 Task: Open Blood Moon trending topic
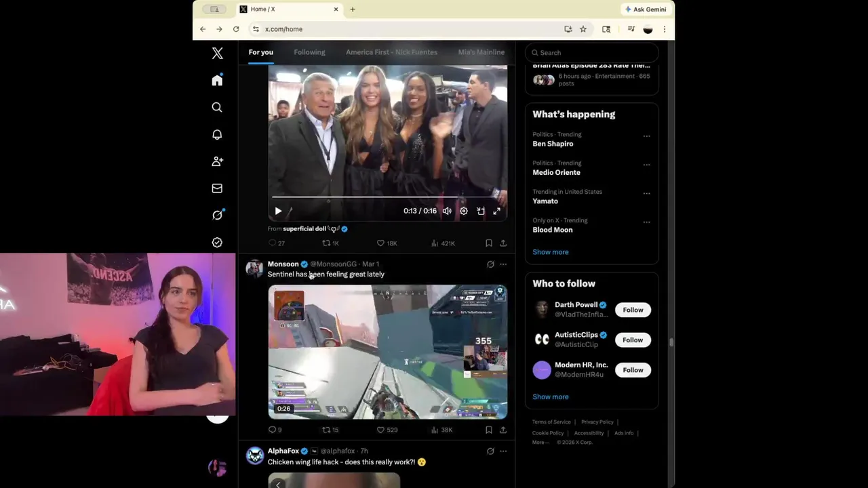coord(552,230)
